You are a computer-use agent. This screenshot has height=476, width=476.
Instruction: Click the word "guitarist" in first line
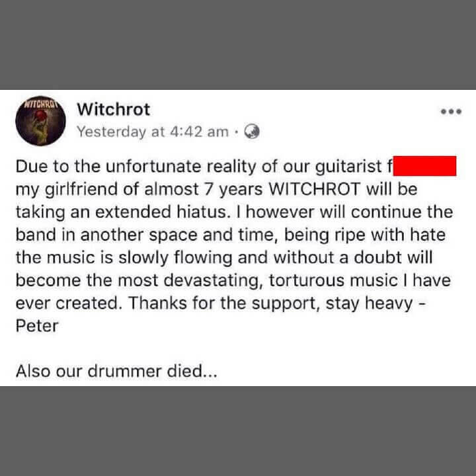coord(348,167)
